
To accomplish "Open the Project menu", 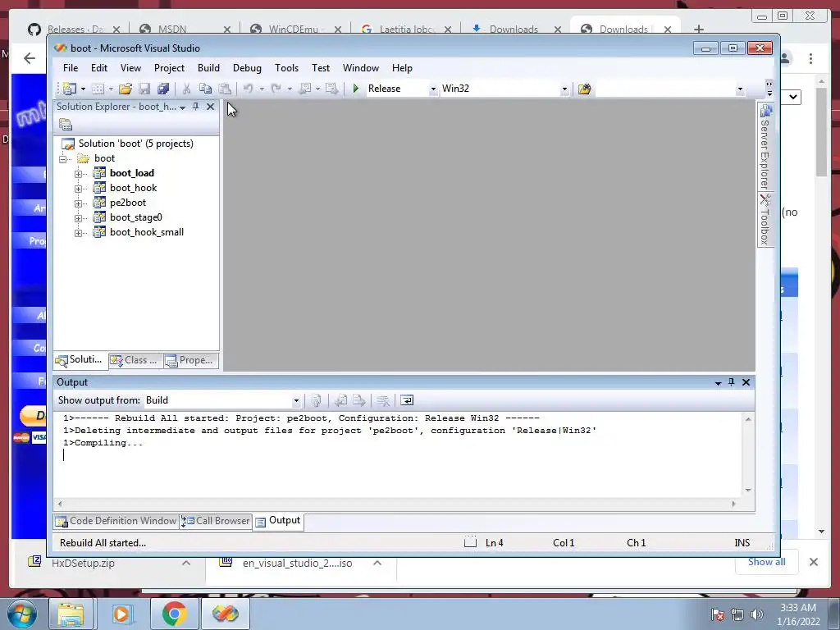I will [x=169, y=68].
